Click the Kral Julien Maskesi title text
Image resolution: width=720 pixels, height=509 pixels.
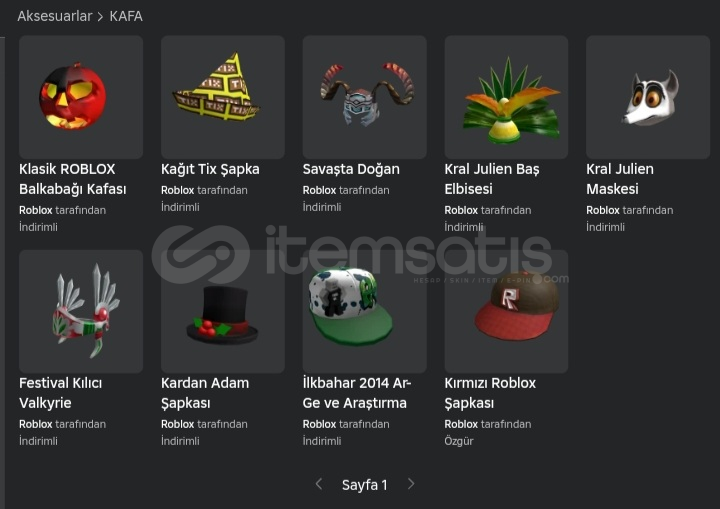coord(620,179)
